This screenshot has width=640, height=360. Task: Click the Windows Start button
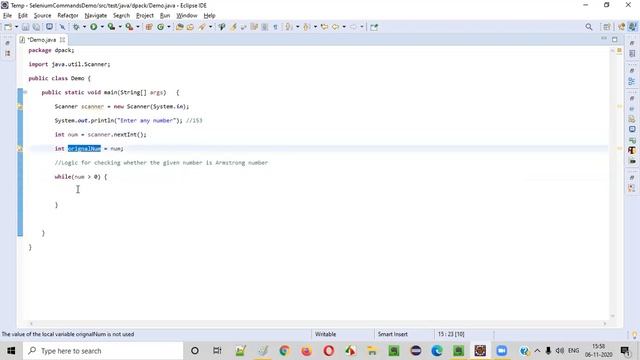(11, 351)
